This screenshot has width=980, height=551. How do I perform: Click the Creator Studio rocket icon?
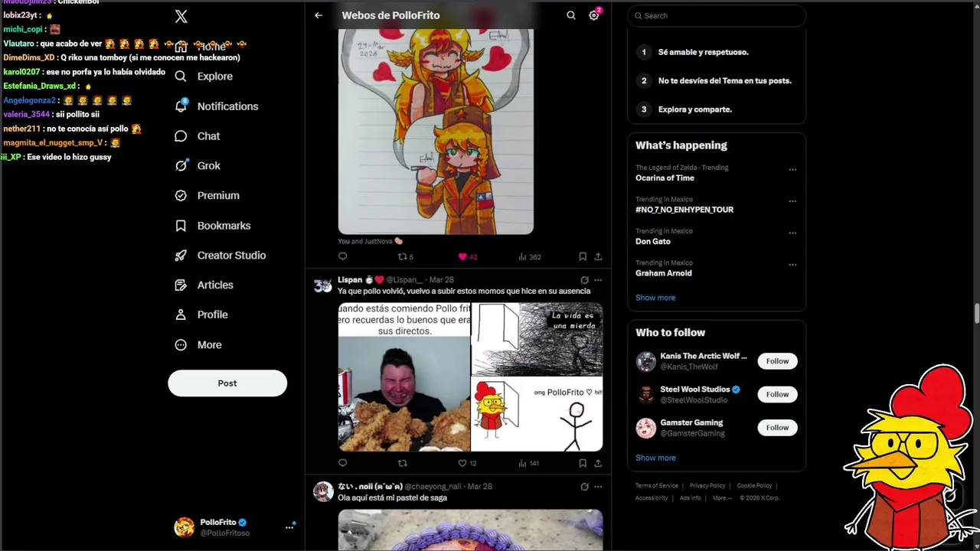[x=181, y=256]
